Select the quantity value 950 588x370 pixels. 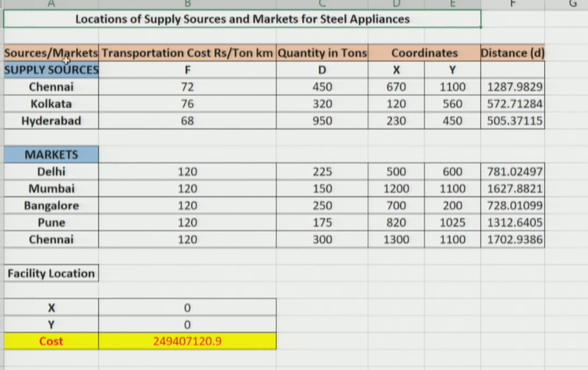[322, 121]
